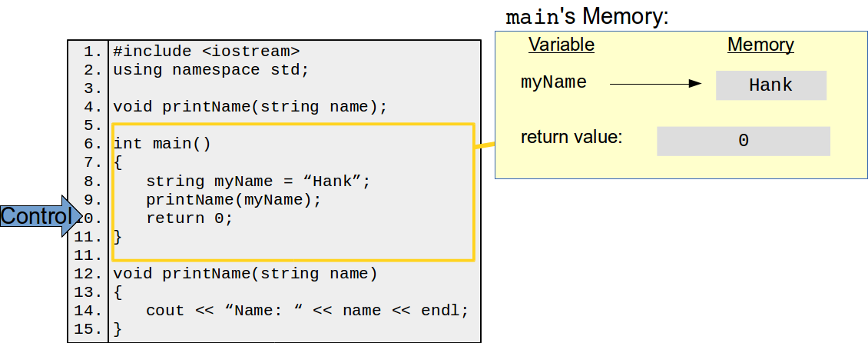This screenshot has width=868, height=343.
Task: Select the "using namespace std;" line
Action: coord(210,70)
